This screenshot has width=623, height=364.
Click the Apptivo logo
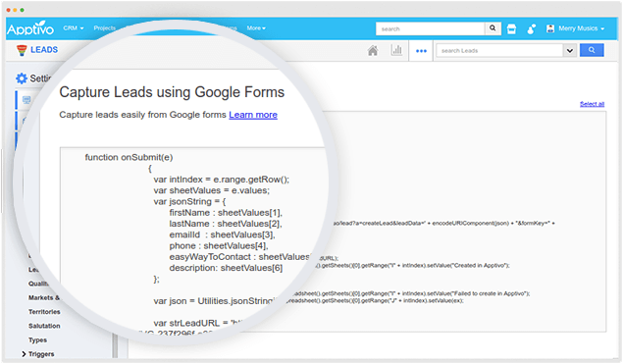[x=30, y=28]
